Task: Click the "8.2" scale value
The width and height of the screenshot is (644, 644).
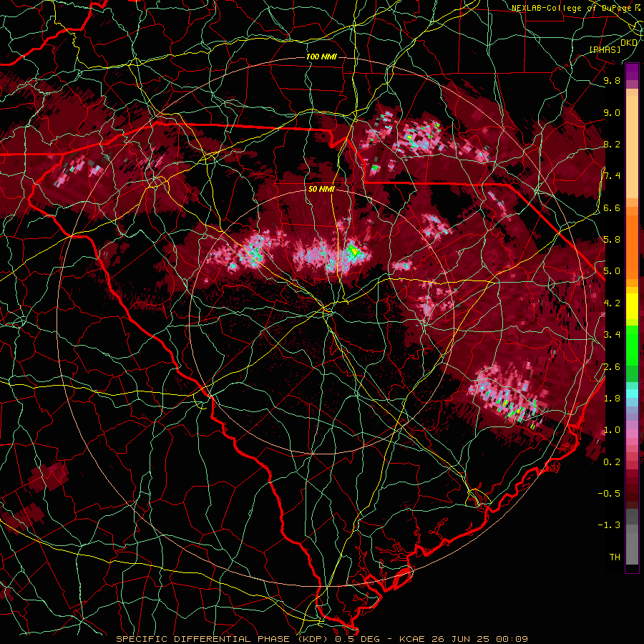Action: [x=612, y=144]
